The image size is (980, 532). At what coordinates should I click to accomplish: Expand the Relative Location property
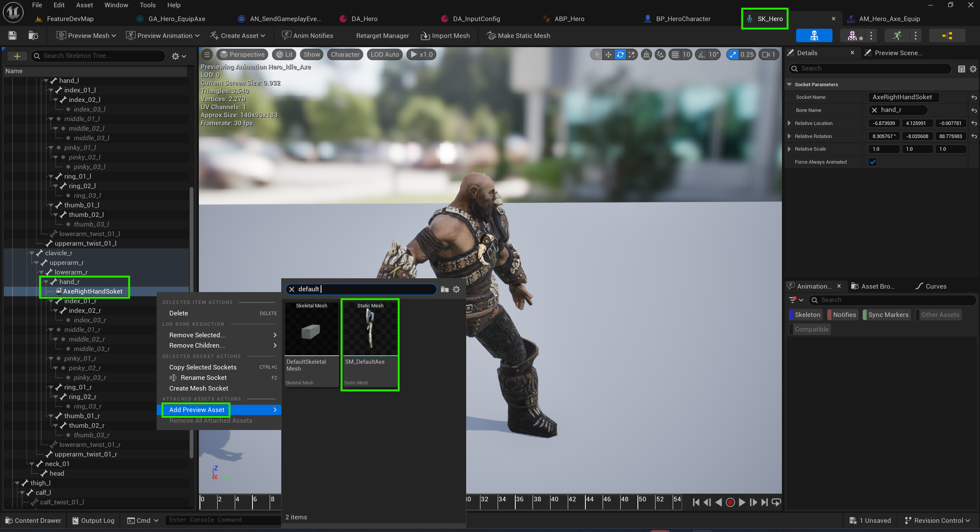pos(789,123)
